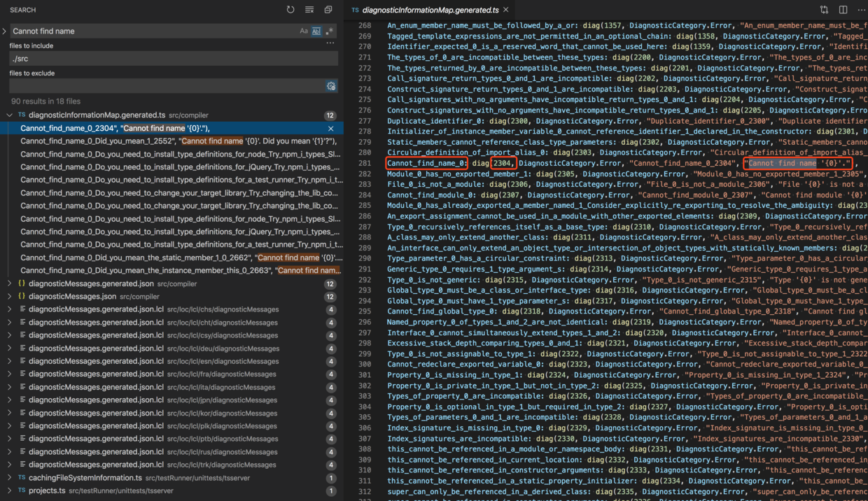Image resolution: width=868 pixels, height=501 pixels.
Task: Toggle Use Regular Expression option
Action: click(330, 31)
